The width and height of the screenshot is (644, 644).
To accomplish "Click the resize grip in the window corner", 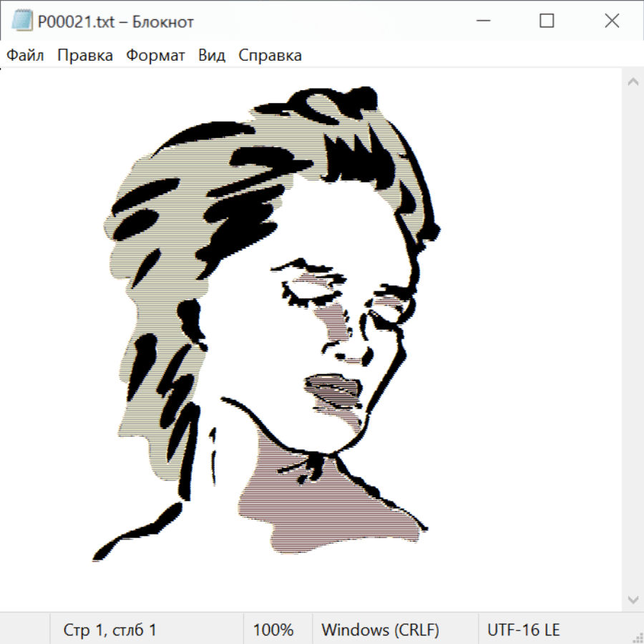I will (638, 638).
